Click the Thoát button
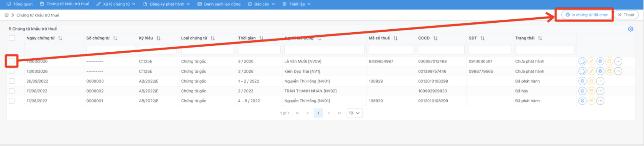Image resolution: width=644 pixels, height=146 pixels. (626, 15)
